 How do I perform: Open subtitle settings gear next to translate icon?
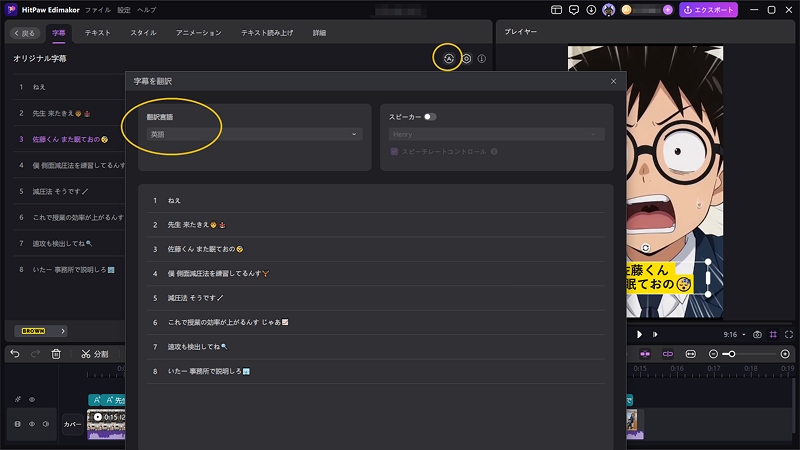[x=466, y=59]
